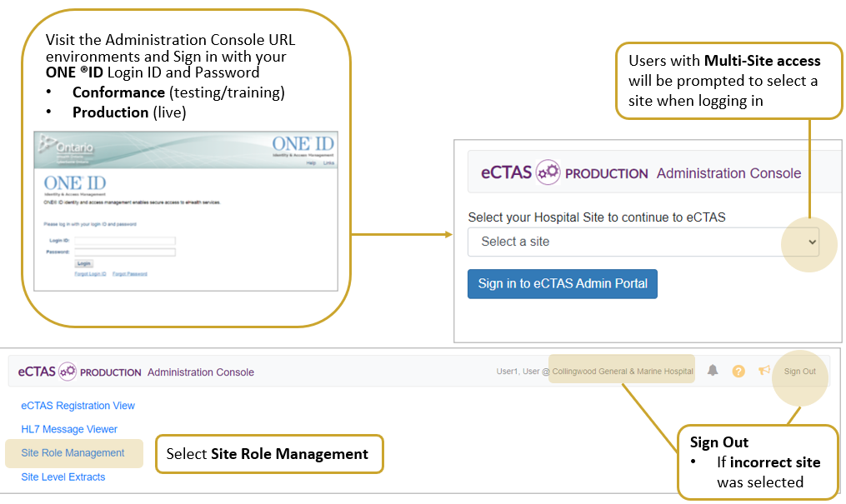846x504 pixels.
Task: Click Sign Out in the header
Action: pyautogui.click(x=799, y=372)
